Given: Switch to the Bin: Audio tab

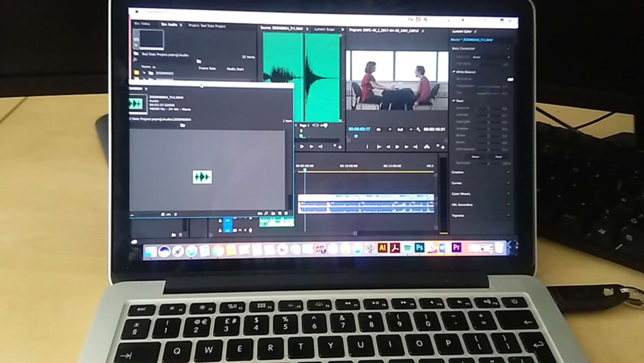Looking at the screenshot, I should (169, 25).
